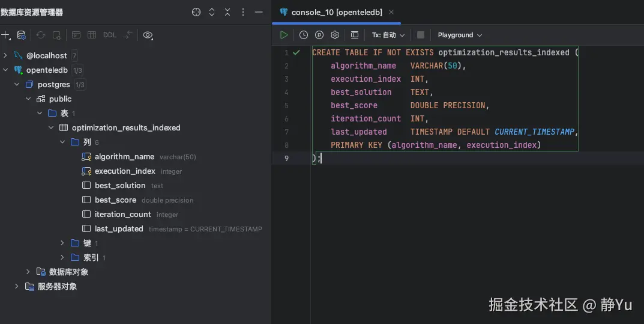Expand the @localhost data source node

pyautogui.click(x=5, y=55)
